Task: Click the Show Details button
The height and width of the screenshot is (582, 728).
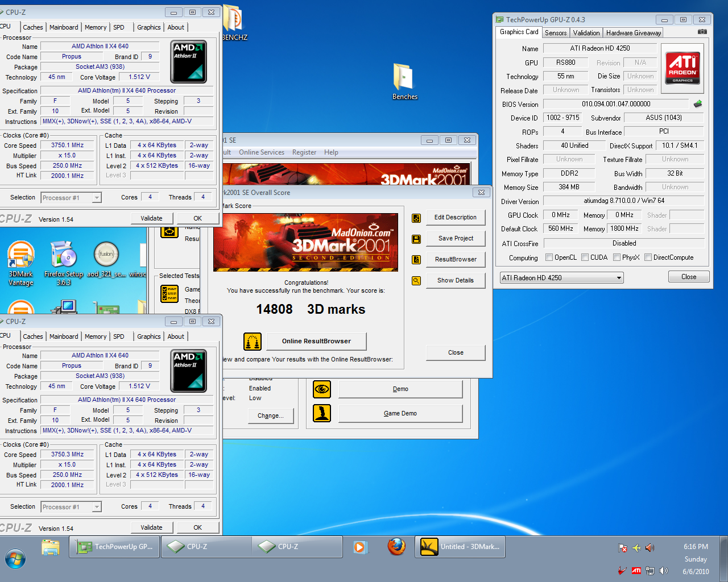Action: pos(456,280)
